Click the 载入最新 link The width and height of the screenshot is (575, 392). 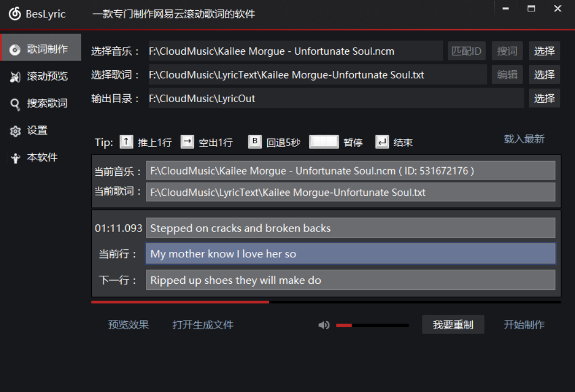point(524,139)
